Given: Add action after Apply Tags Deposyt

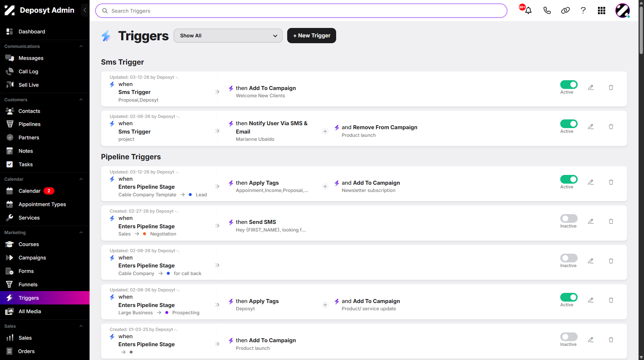Looking at the screenshot, I should click(325, 305).
